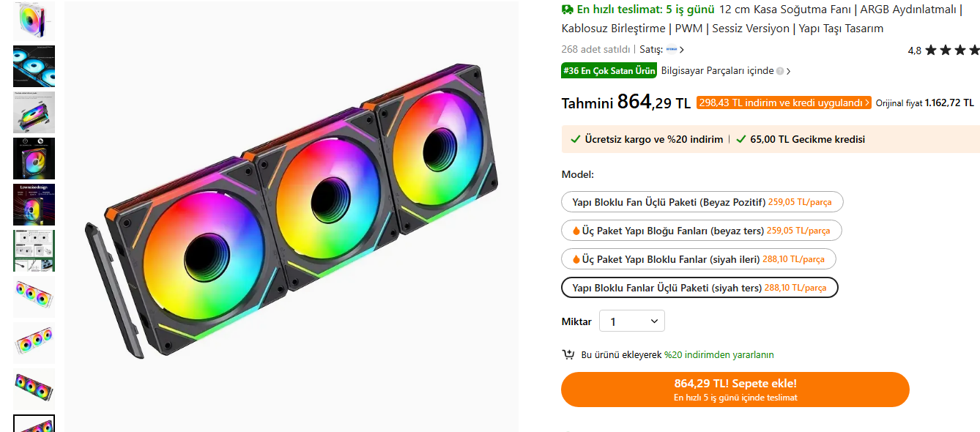Click the checkmark icon beside Ücretsiz kargo

click(x=575, y=139)
